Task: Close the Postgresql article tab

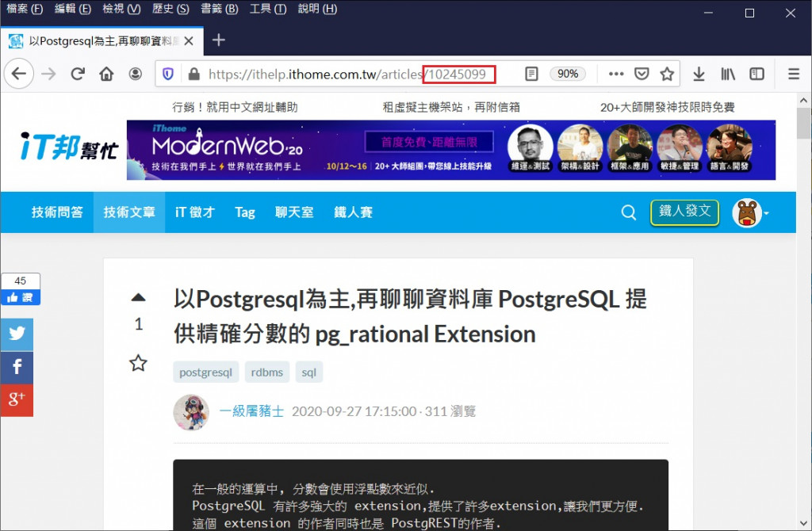Action: tap(189, 41)
